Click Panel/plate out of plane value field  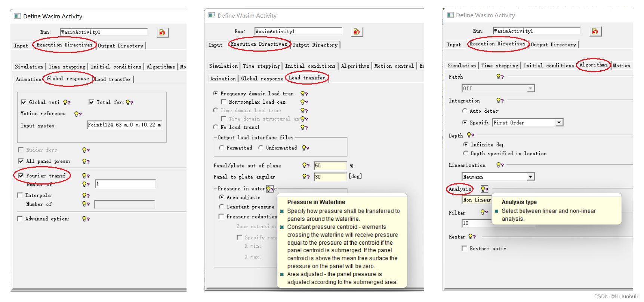pyautogui.click(x=330, y=165)
